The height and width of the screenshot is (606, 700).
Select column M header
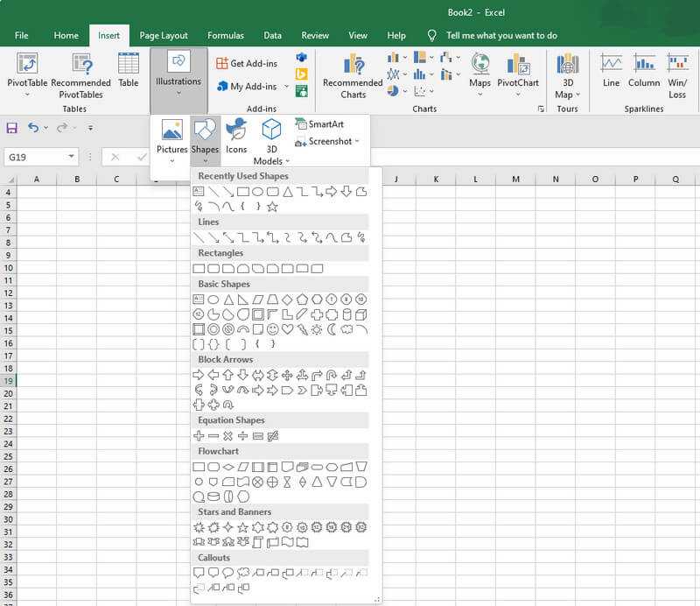pos(515,180)
